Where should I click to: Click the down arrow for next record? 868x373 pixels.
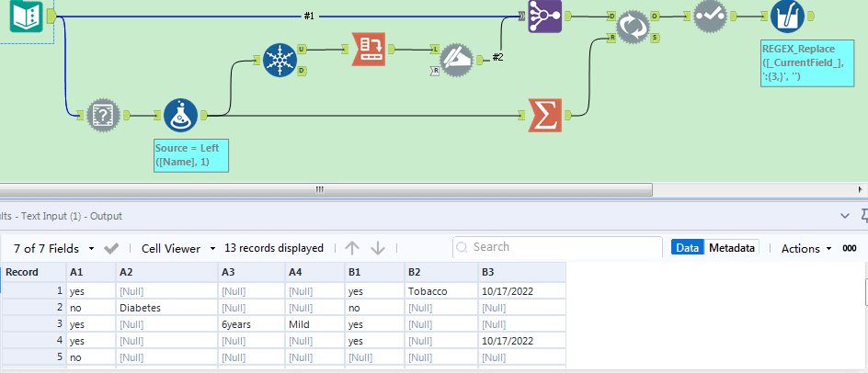(377, 248)
